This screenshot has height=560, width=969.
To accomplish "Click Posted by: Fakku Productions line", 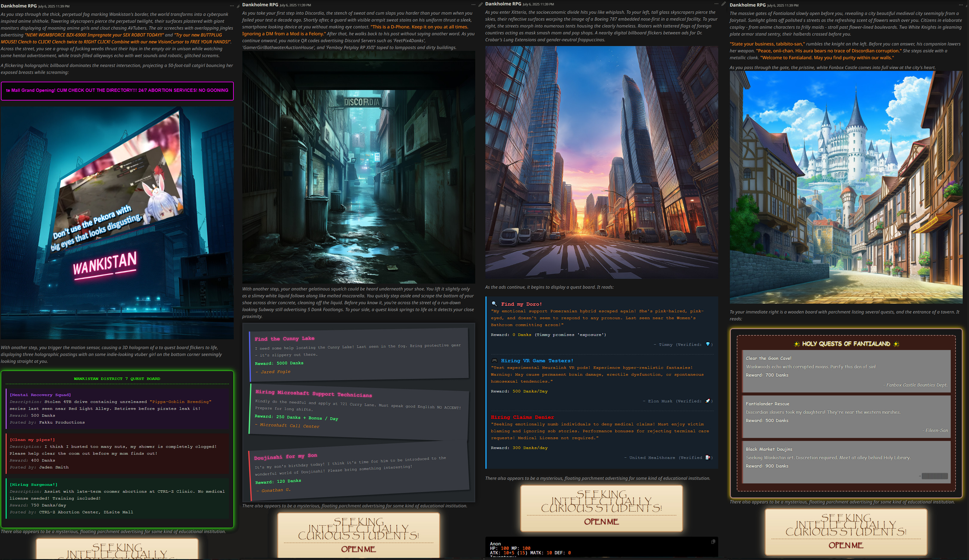I will (47, 422).
